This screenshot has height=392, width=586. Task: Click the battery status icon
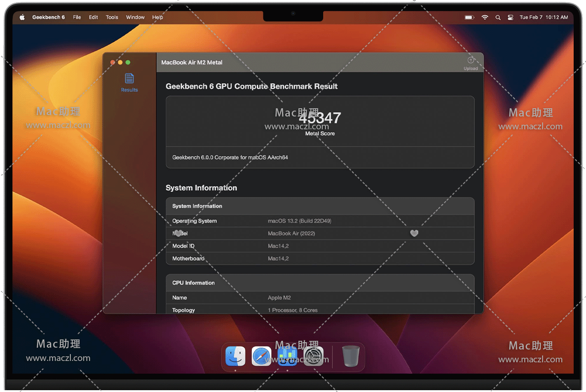coord(469,17)
